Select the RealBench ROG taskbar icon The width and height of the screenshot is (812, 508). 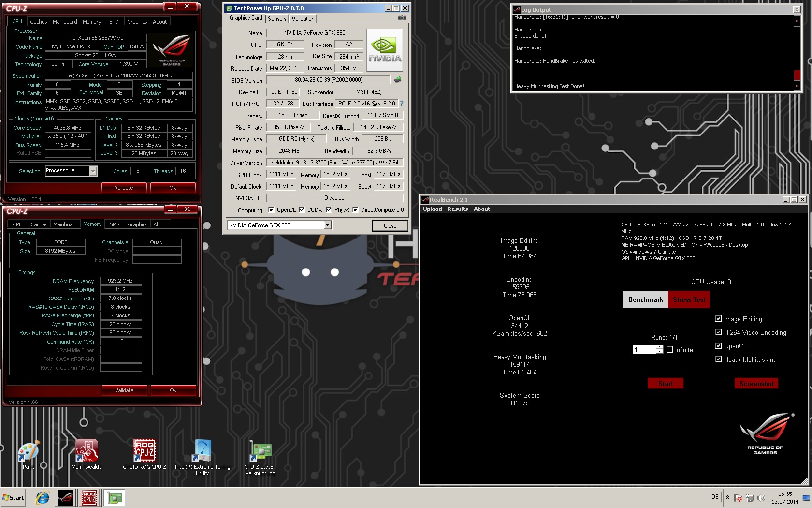pos(65,497)
